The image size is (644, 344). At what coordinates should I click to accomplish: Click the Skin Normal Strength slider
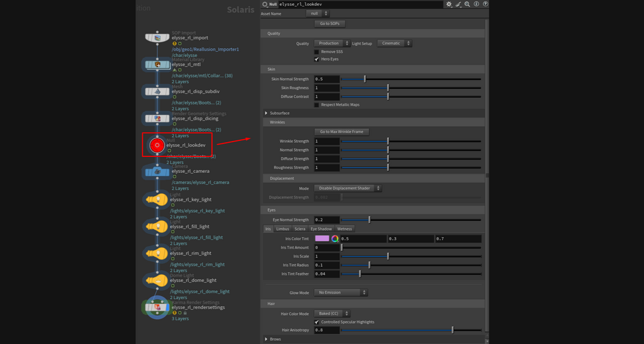click(411, 79)
